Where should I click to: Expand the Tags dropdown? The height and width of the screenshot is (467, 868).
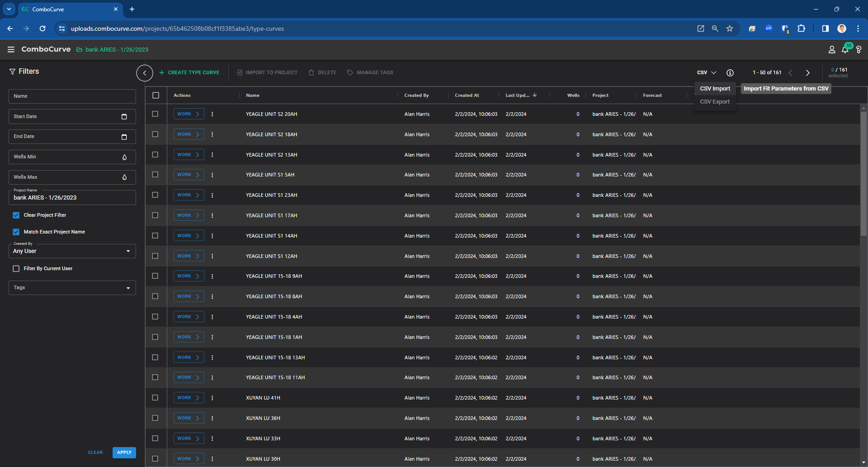coord(72,288)
